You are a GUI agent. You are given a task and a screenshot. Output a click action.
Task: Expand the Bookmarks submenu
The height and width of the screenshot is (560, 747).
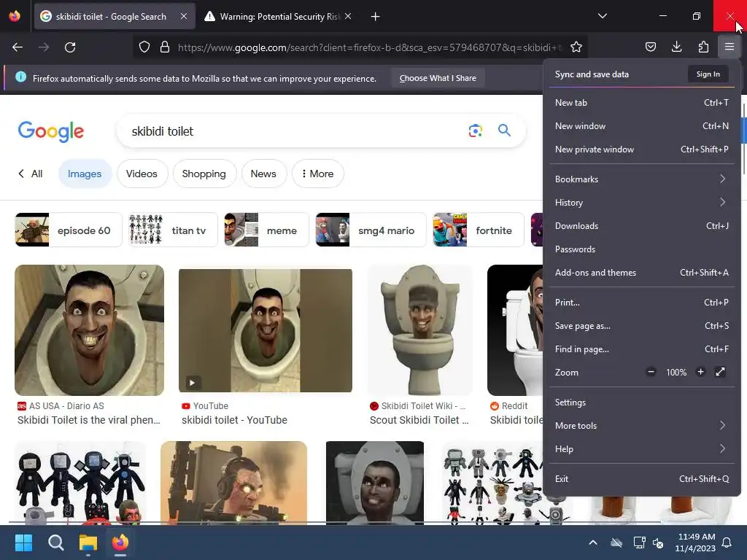tap(642, 179)
